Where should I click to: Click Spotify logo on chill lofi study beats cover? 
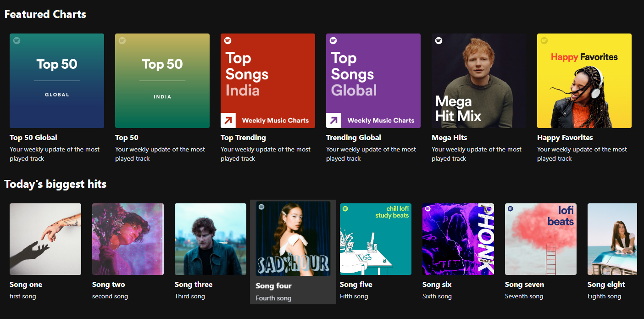click(345, 209)
